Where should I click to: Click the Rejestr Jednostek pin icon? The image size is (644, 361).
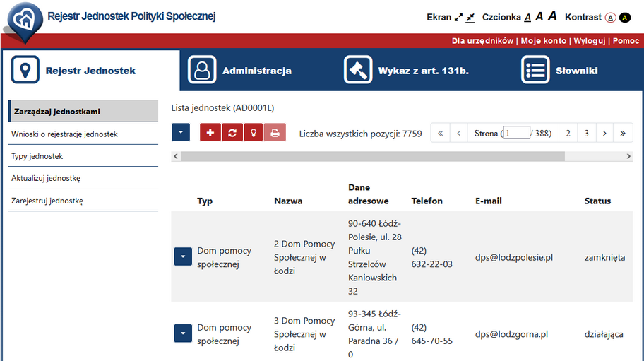pyautogui.click(x=25, y=70)
